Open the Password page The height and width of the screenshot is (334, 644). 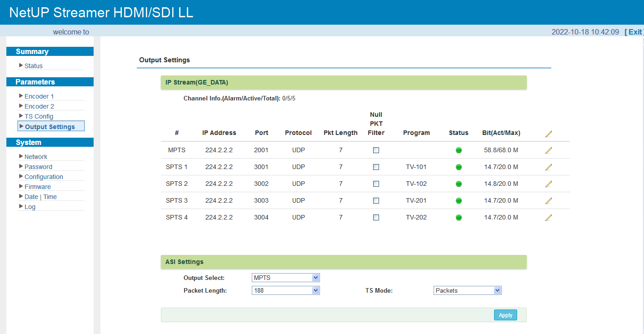pos(38,167)
